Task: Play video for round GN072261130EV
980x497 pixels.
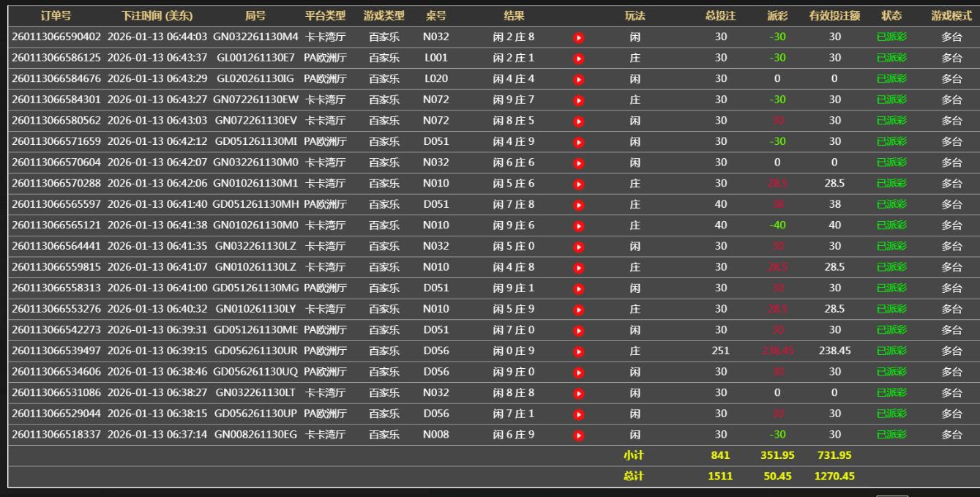Action: pos(579,121)
